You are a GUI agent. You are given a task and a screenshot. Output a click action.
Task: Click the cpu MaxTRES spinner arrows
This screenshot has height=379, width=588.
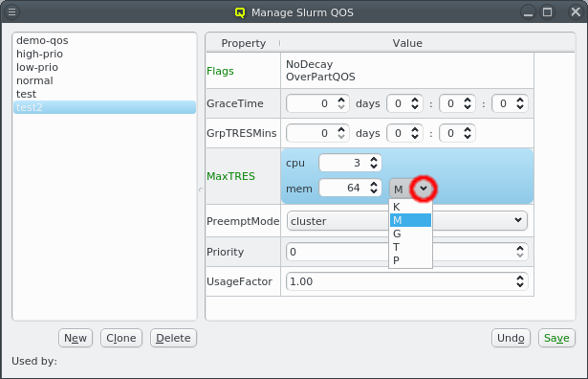point(374,163)
